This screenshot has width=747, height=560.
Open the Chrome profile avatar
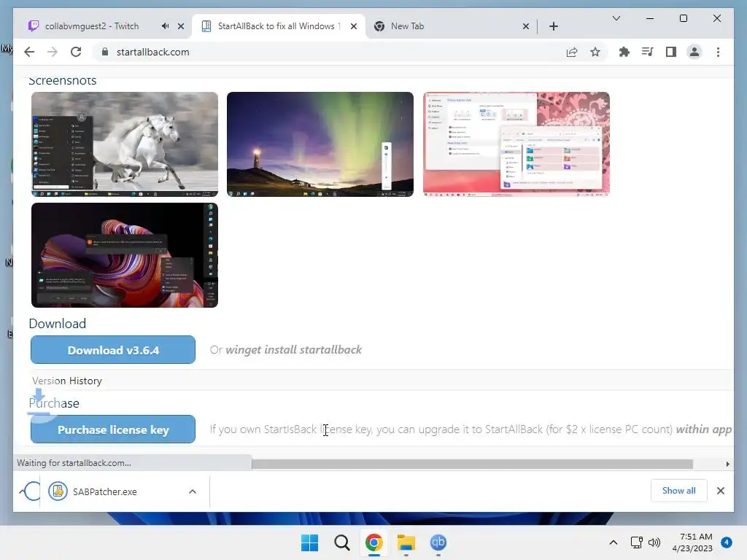coord(694,52)
